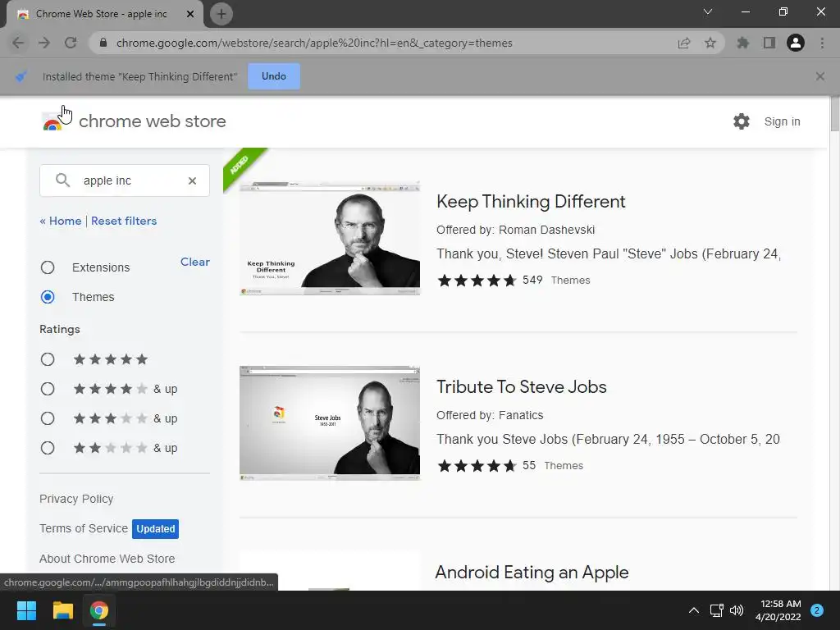Click the 'Updated' badge
Image resolution: width=840 pixels, height=630 pixels.
(x=155, y=529)
